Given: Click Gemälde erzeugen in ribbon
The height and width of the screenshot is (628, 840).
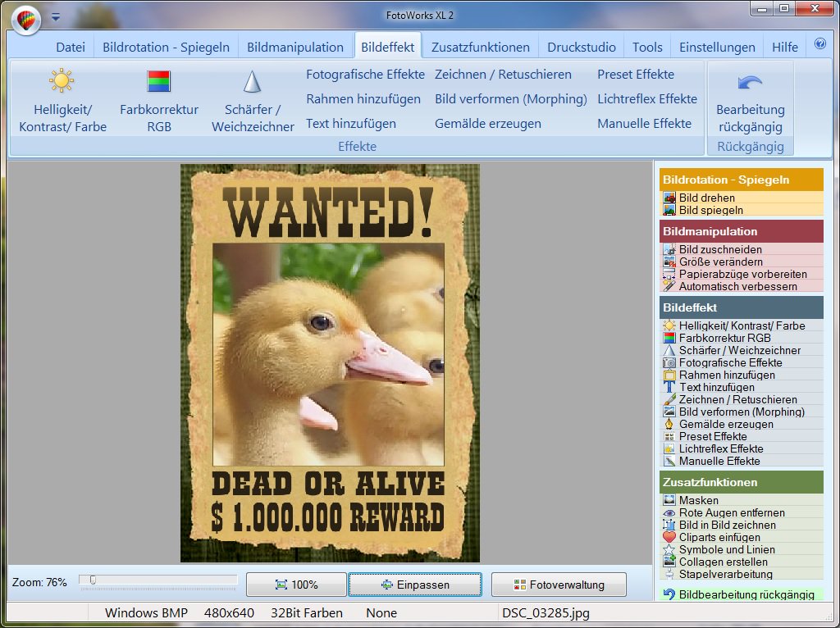Looking at the screenshot, I should tap(488, 124).
